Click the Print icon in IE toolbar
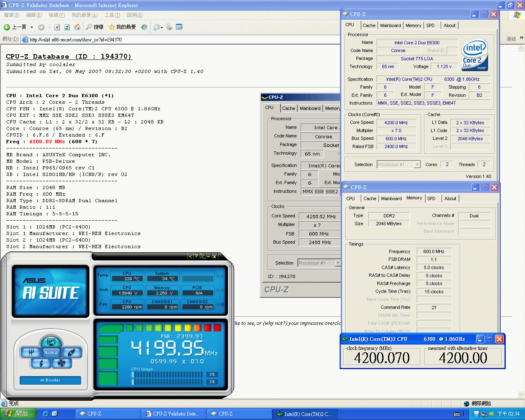Screen dimensions: 525x420 click(x=169, y=27)
